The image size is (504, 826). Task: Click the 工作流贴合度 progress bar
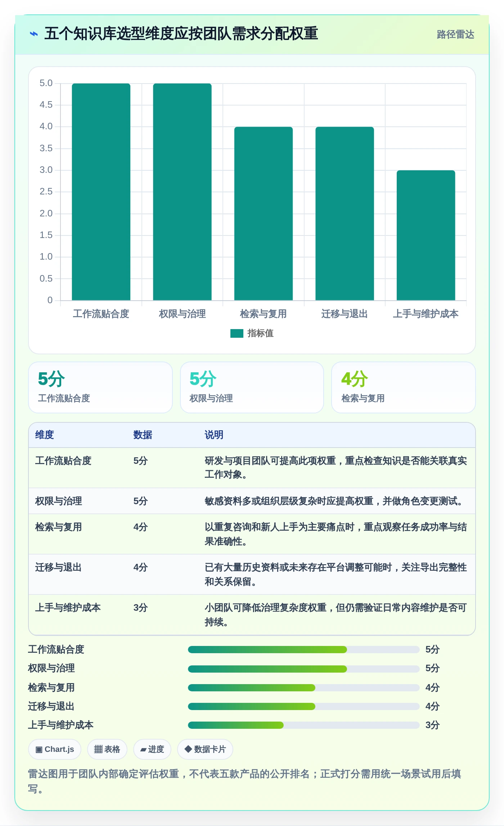point(303,650)
